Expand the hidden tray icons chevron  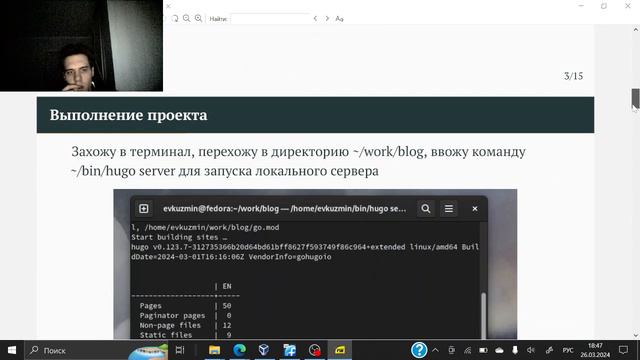[435, 350]
